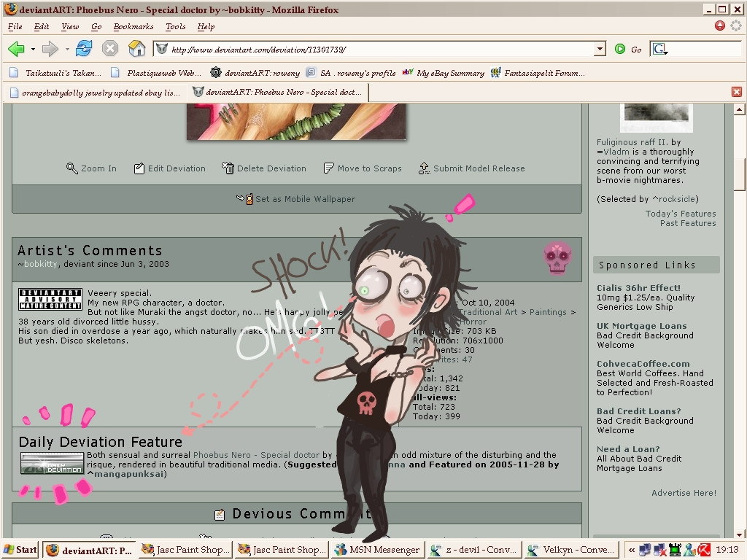
Task: Expand the address bar history dropdown
Action: point(600,49)
